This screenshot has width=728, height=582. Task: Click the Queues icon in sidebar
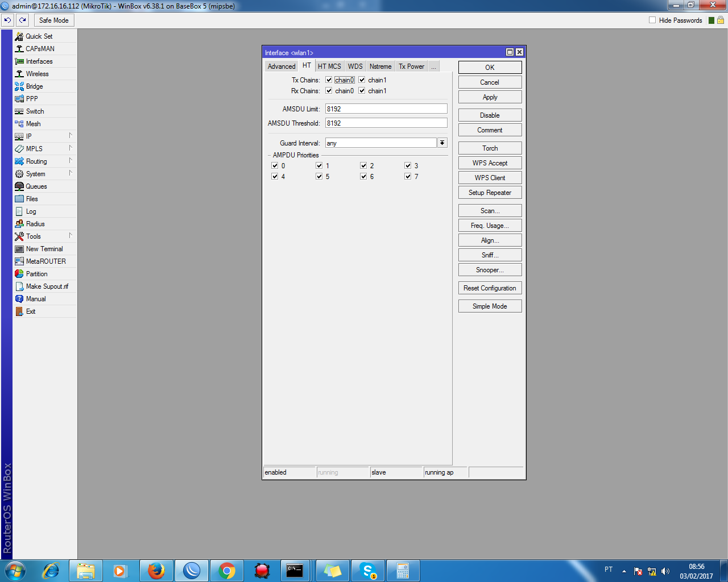coord(19,186)
